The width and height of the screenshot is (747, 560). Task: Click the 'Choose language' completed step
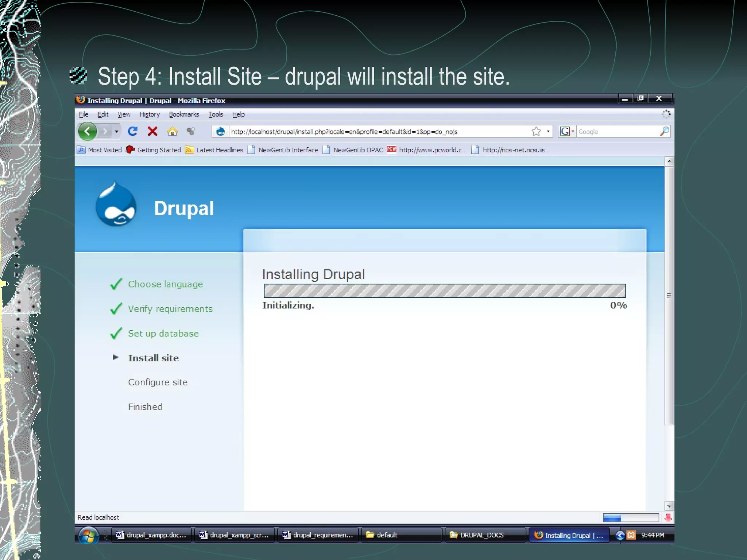click(x=165, y=284)
